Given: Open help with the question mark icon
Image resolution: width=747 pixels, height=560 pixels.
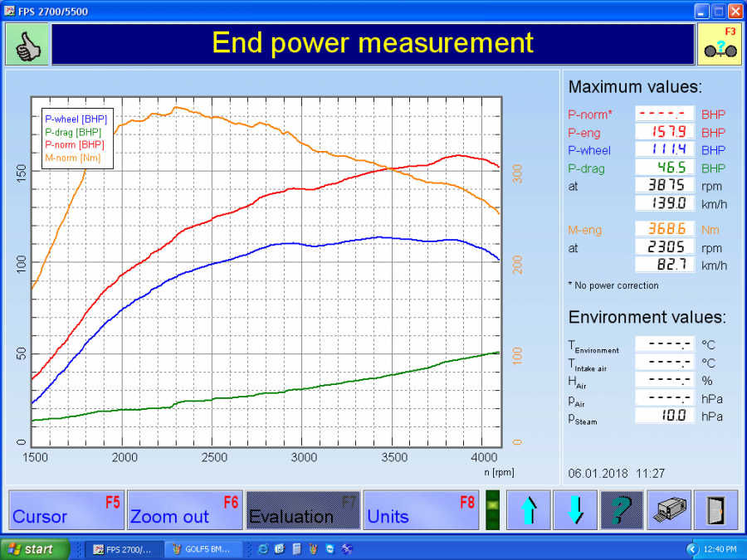Looking at the screenshot, I should click(622, 509).
